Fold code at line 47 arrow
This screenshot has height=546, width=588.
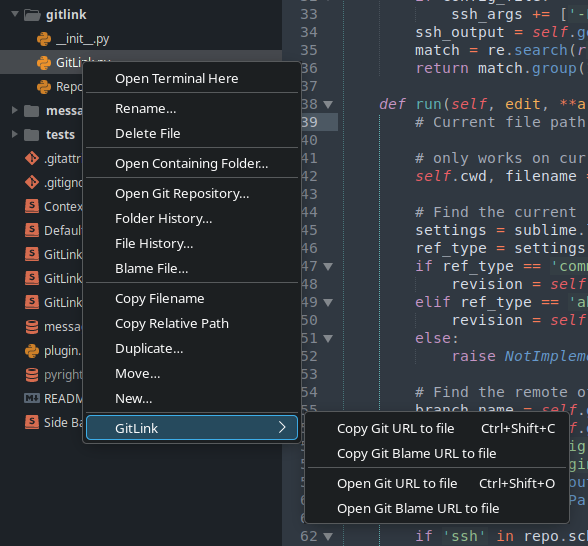[328, 267]
